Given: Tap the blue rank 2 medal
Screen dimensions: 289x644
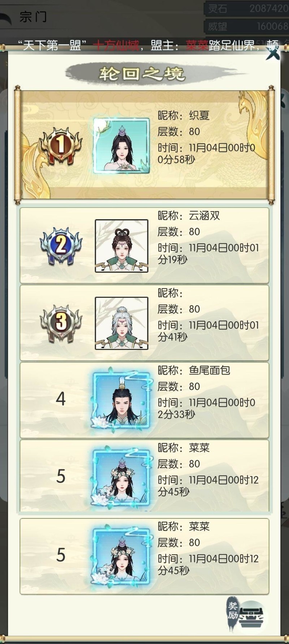Looking at the screenshot, I should [x=61, y=246].
